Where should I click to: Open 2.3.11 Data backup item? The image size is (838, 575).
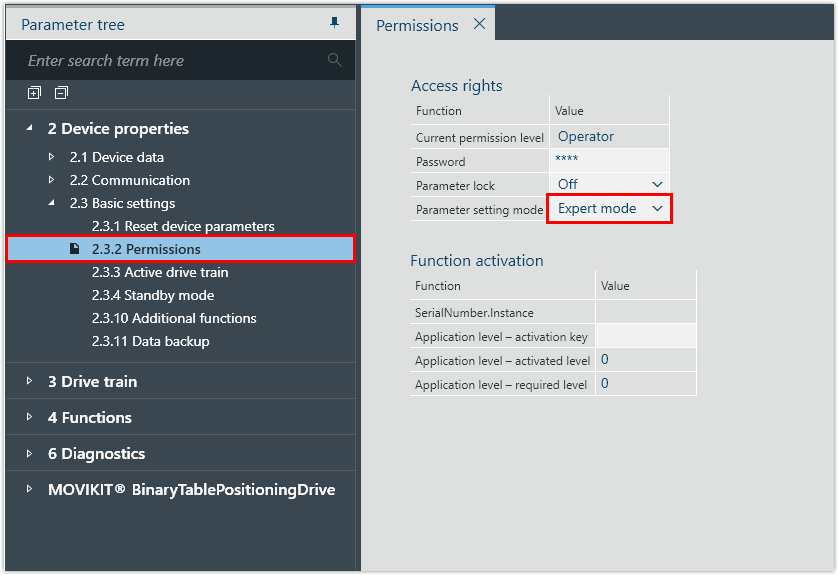tap(151, 341)
